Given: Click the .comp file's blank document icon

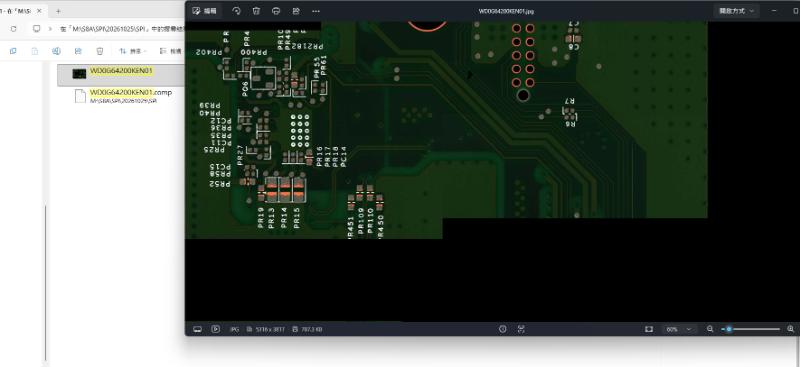Looking at the screenshot, I should point(80,95).
